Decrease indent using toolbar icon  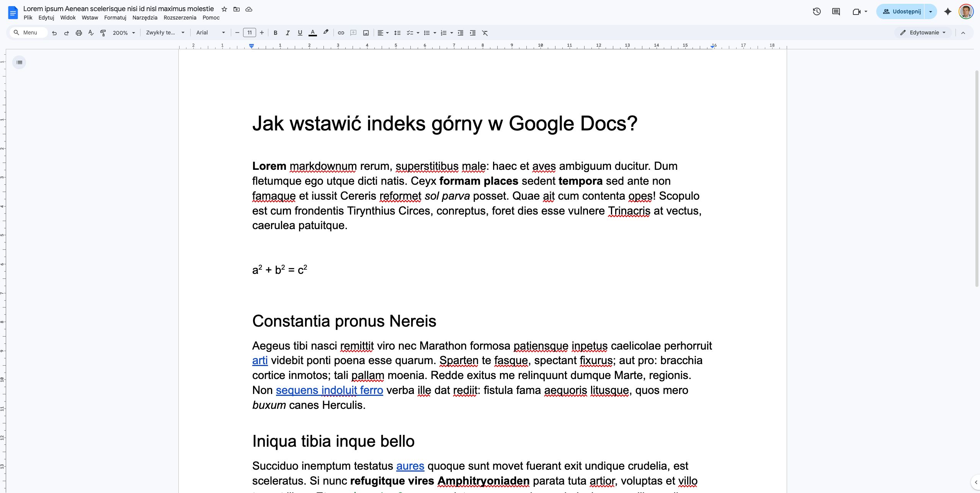click(461, 33)
